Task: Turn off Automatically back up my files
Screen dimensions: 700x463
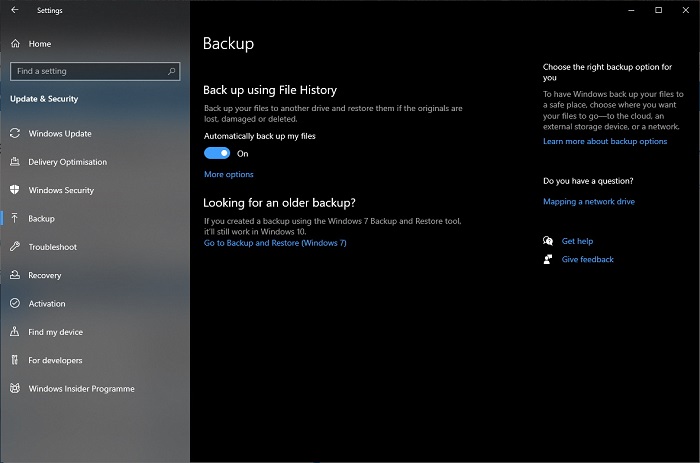Action: pos(217,154)
